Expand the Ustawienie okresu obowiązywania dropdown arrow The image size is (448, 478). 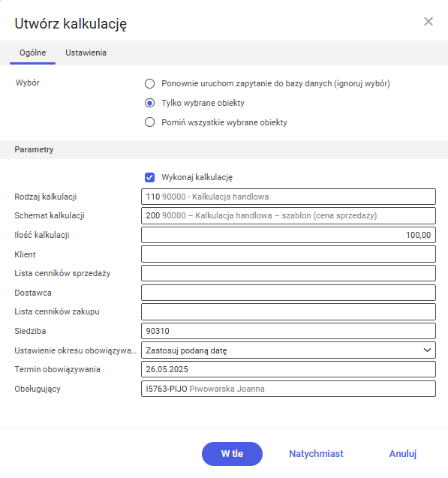coord(427,350)
